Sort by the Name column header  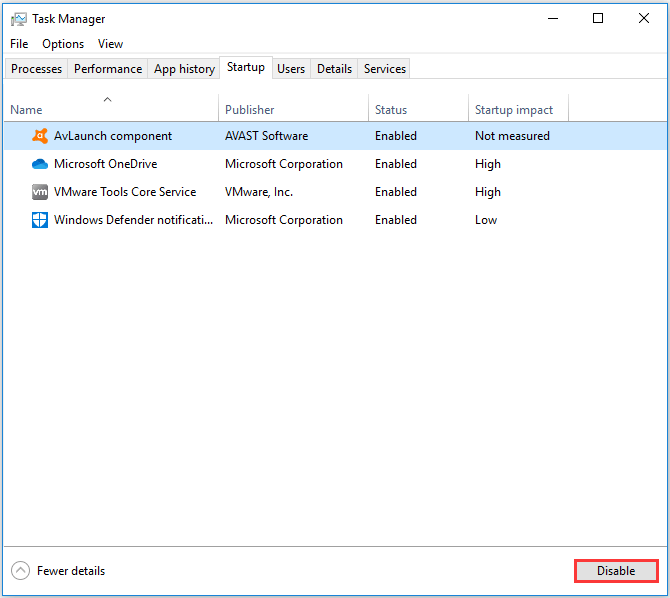[x=27, y=110]
